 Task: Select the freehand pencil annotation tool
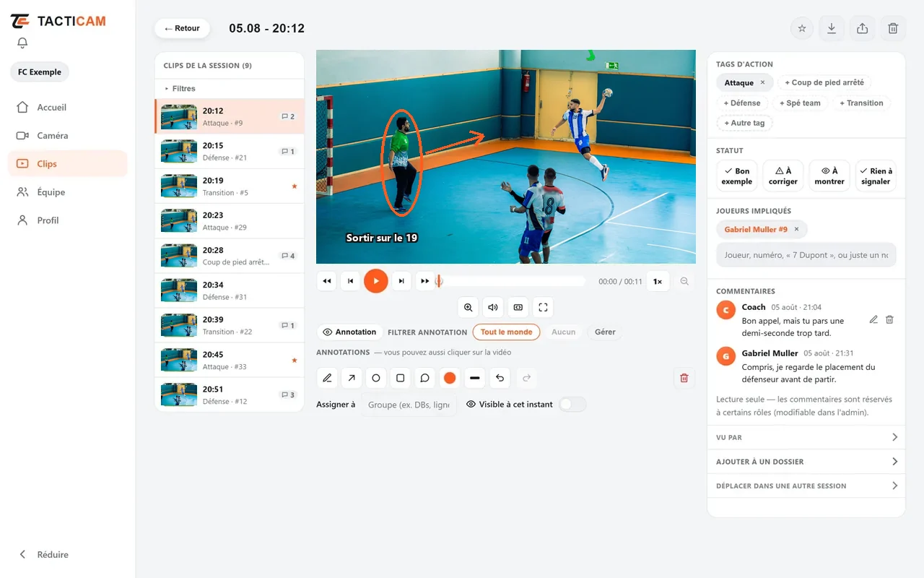click(x=328, y=378)
